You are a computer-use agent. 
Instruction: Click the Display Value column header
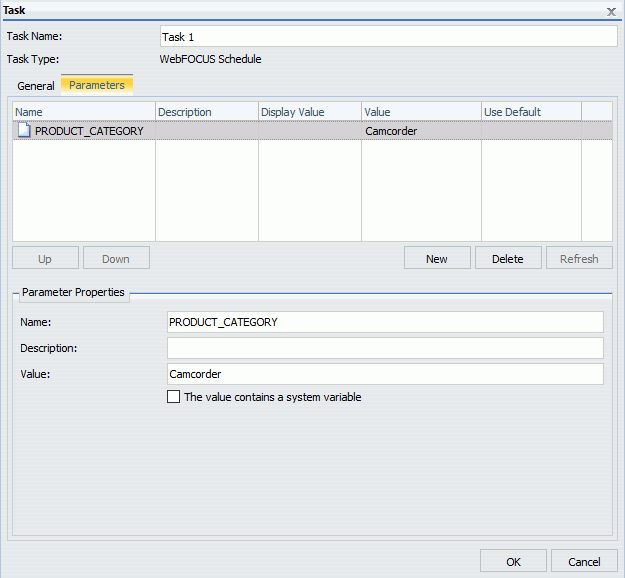coord(310,112)
